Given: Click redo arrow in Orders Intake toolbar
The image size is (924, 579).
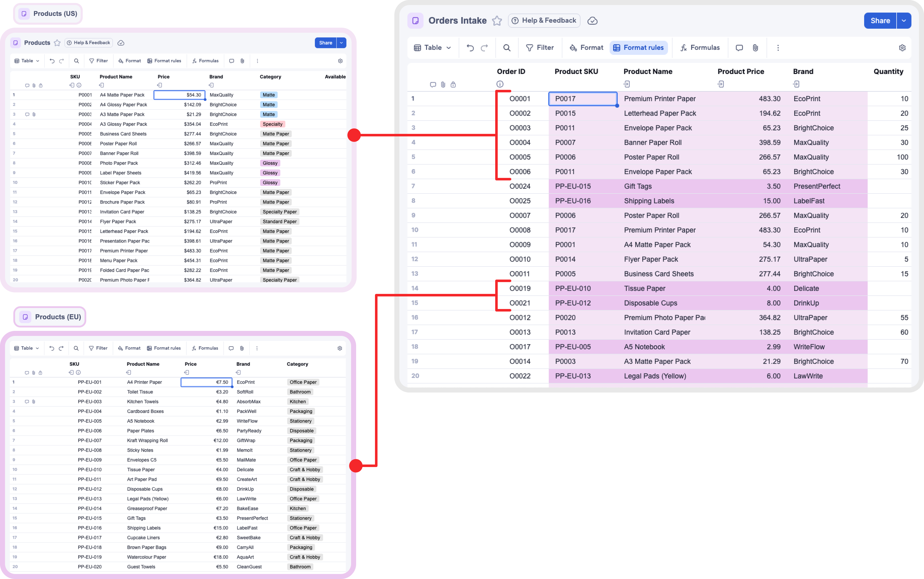Looking at the screenshot, I should point(484,48).
